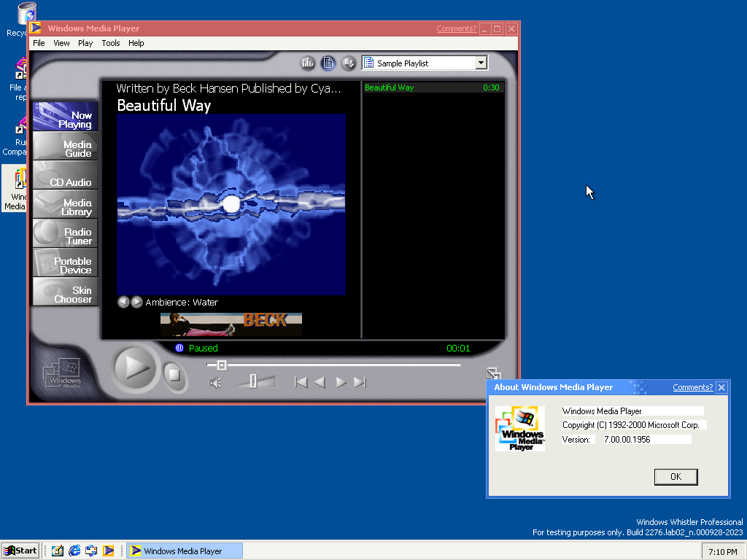Open the Skin Chooser tab
This screenshot has width=747, height=560.
point(66,295)
